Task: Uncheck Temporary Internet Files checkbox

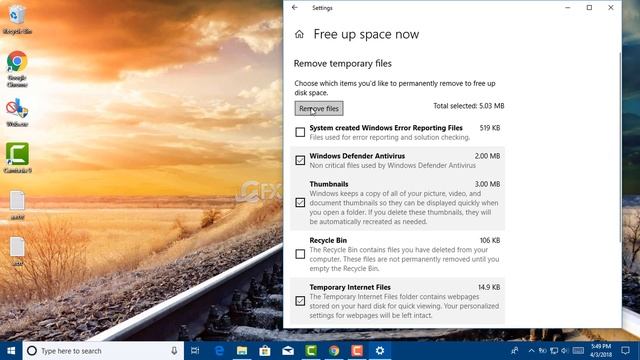Action: [x=300, y=301]
